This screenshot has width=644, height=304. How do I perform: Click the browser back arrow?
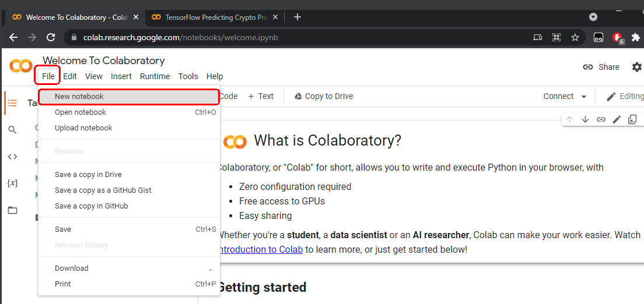[13, 37]
